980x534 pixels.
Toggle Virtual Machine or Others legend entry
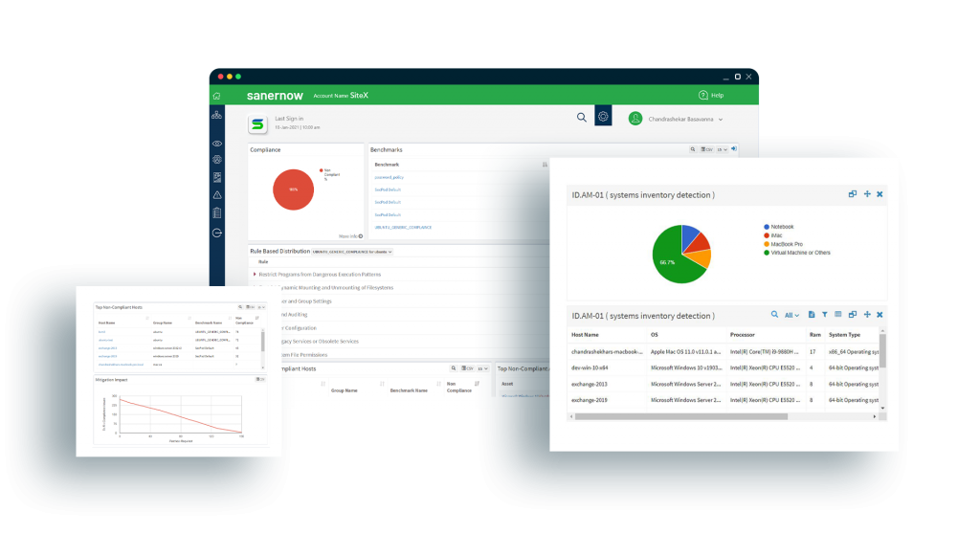click(797, 253)
